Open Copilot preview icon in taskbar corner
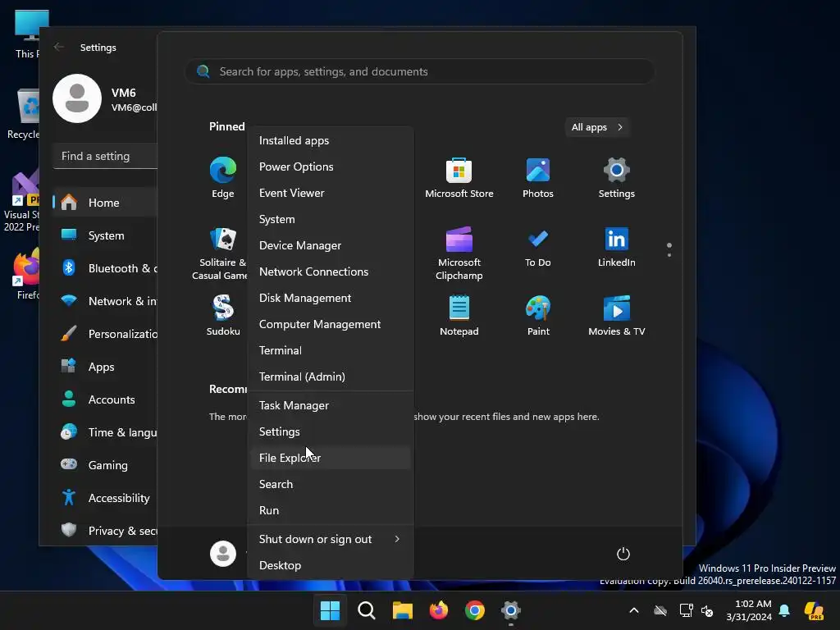Screen dimensions: 840x630 point(814,610)
